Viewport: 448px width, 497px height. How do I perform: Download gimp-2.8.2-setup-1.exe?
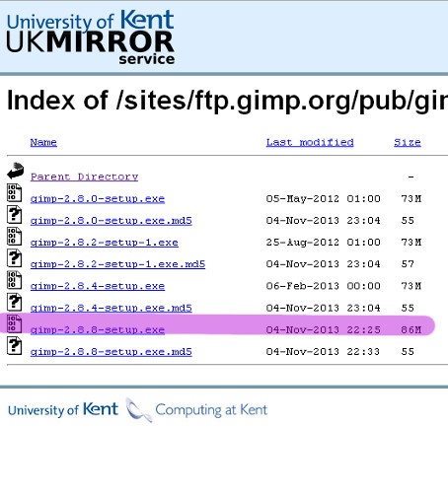point(105,243)
